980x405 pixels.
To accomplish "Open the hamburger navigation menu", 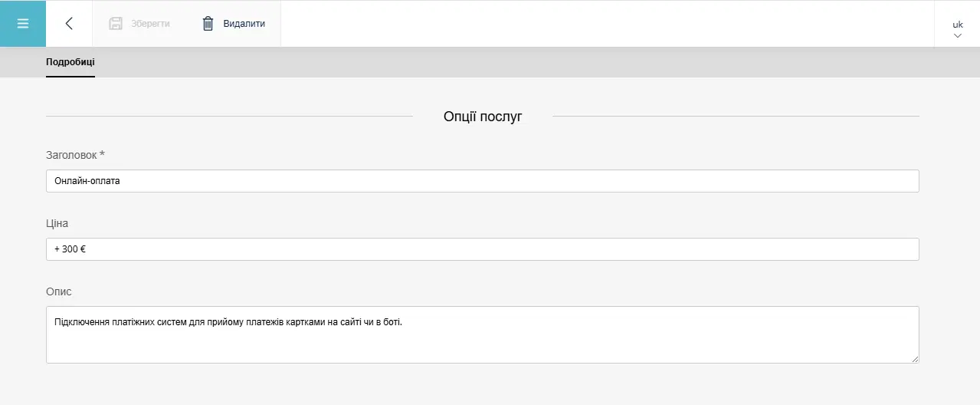I will click(x=23, y=23).
